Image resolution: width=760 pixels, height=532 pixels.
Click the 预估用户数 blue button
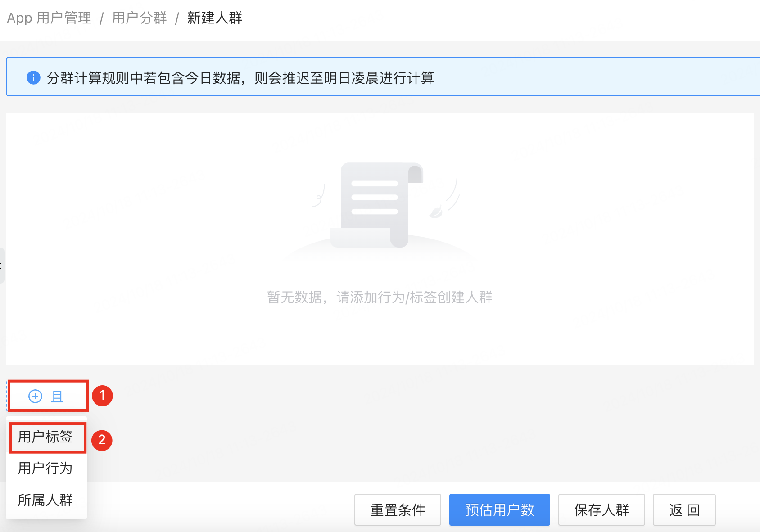tap(499, 510)
